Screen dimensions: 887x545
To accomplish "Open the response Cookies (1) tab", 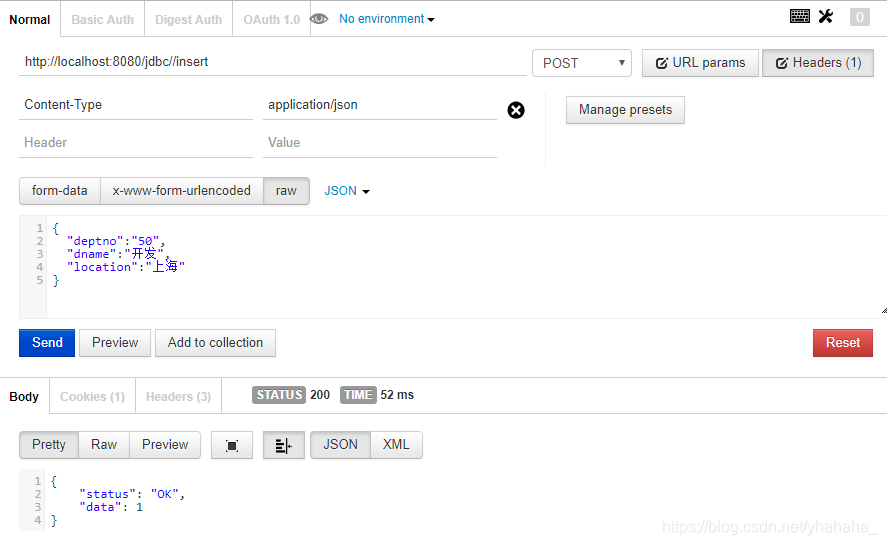I will (92, 397).
